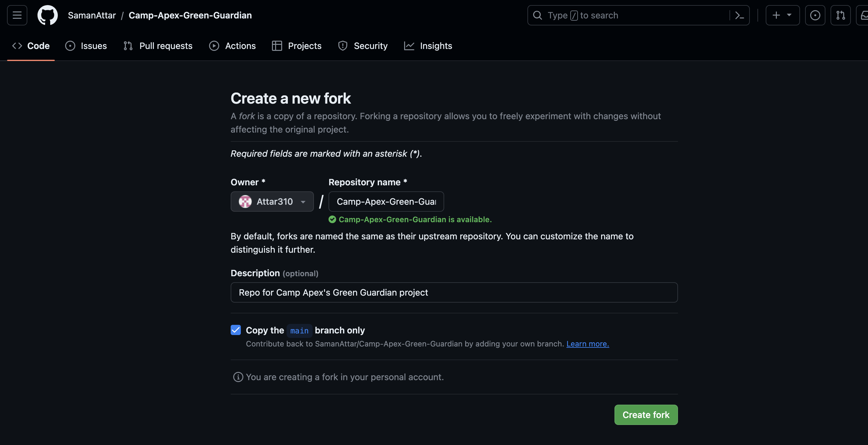
Task: Switch to the Issues tab
Action: point(86,46)
